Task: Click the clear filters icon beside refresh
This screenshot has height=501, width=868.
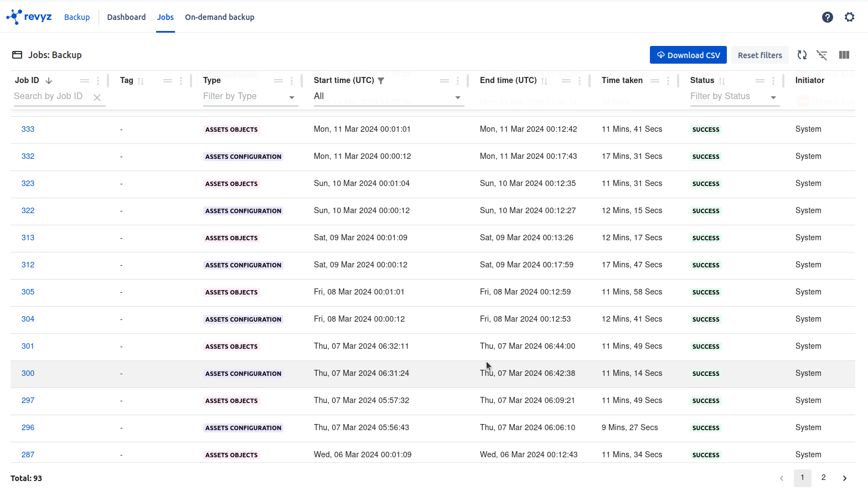Action: [x=822, y=55]
